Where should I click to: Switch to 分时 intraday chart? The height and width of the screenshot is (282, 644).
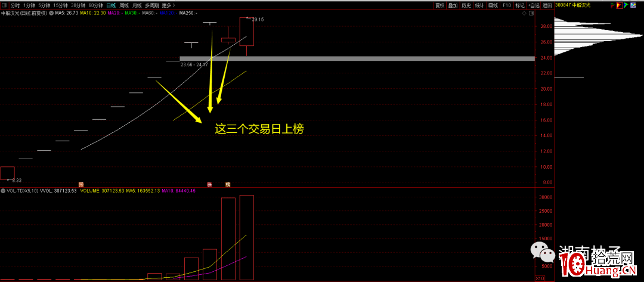point(15,5)
